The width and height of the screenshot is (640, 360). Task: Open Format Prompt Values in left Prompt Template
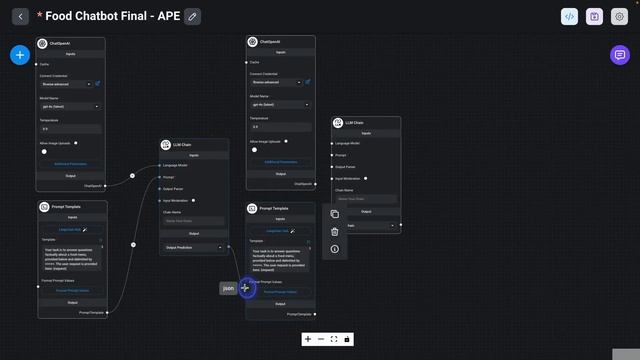tap(73, 291)
